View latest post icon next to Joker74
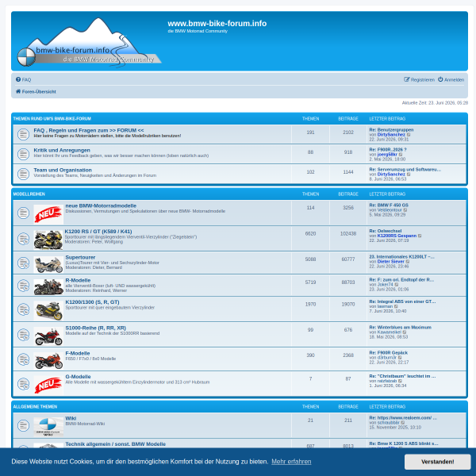The image size is (476, 476). (397, 285)
